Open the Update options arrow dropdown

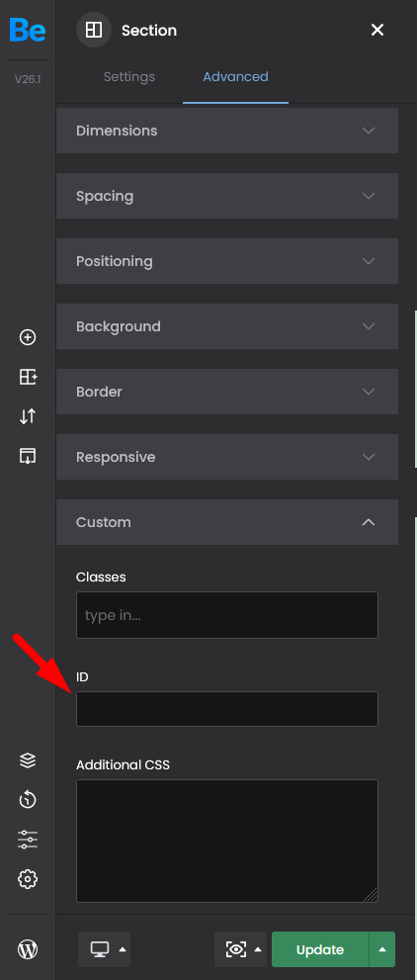(382, 949)
